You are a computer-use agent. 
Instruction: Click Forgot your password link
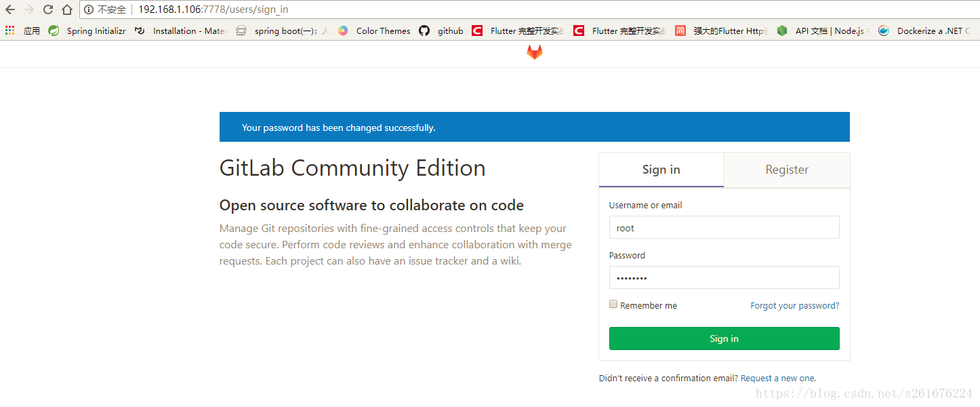[x=795, y=305]
